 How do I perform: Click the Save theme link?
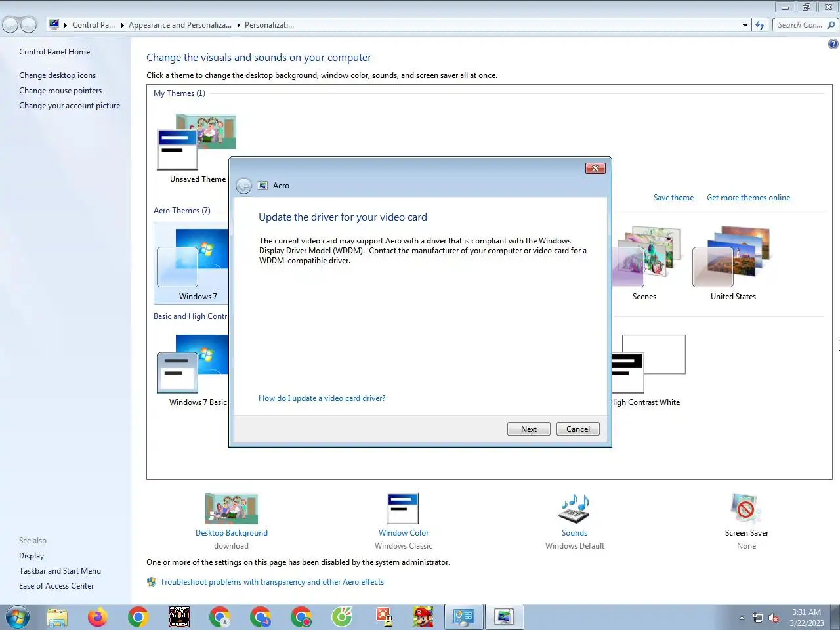[x=673, y=198]
